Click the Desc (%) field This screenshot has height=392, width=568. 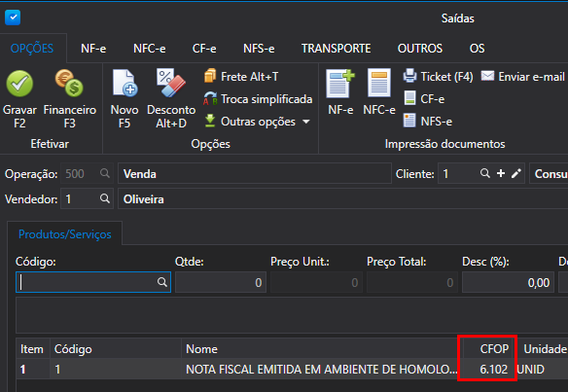pos(508,282)
